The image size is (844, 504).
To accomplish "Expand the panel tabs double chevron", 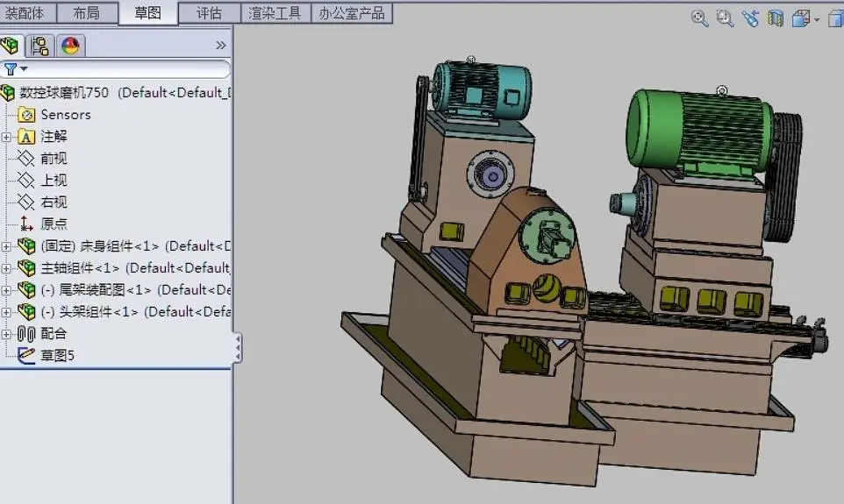I will (221, 46).
